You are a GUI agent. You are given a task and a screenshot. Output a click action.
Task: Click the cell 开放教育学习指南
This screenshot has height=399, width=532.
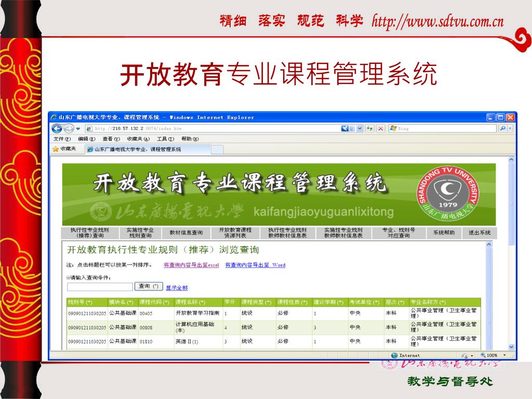(197, 313)
